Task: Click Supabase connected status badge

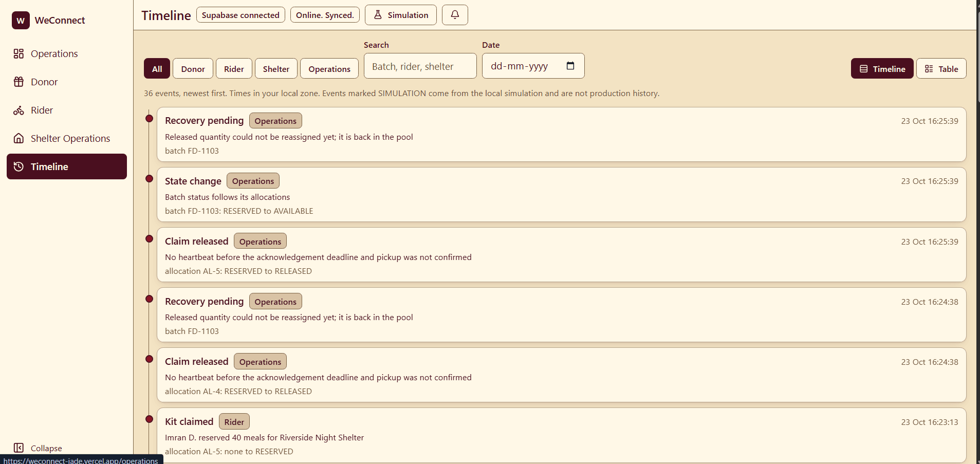Action: pyautogui.click(x=241, y=15)
